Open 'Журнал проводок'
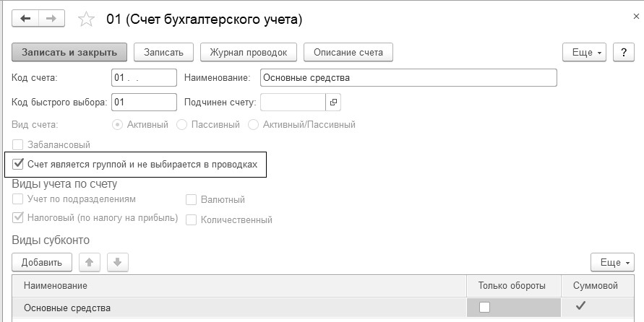Screen dimensions: 644x322 click(248, 52)
